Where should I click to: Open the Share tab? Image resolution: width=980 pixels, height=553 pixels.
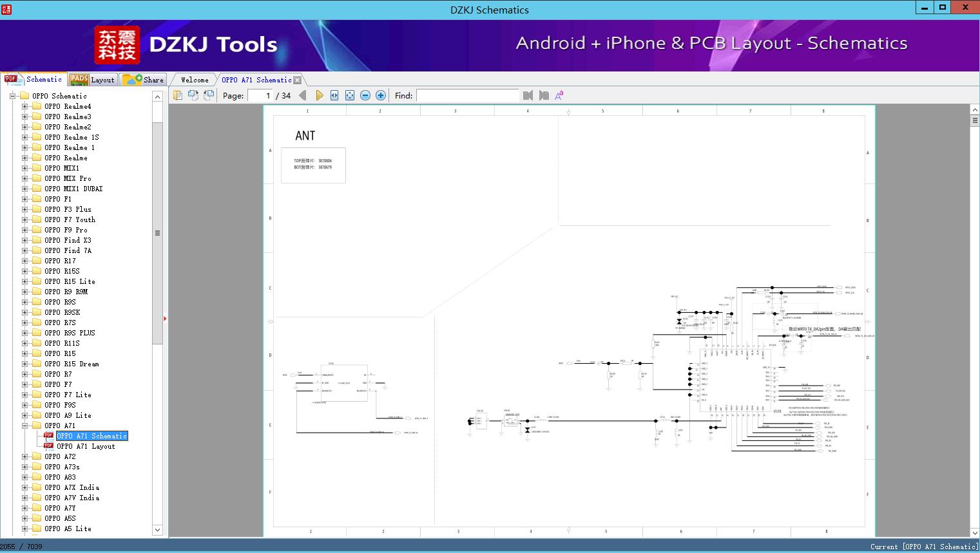[x=144, y=80]
